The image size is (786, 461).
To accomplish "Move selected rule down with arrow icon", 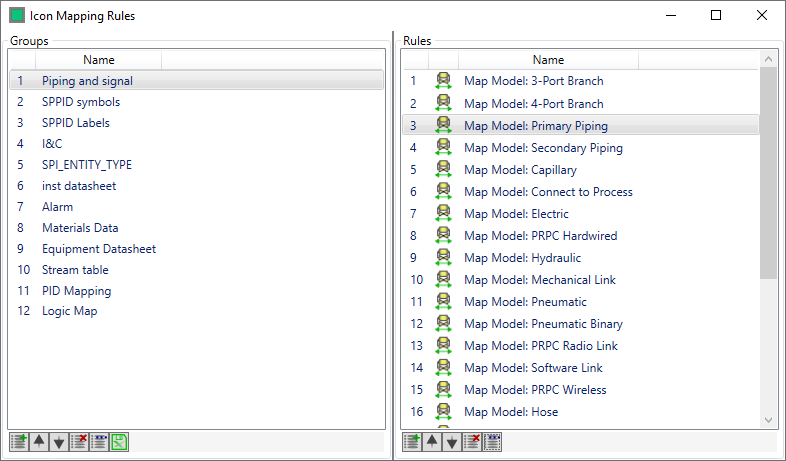I will click(452, 442).
